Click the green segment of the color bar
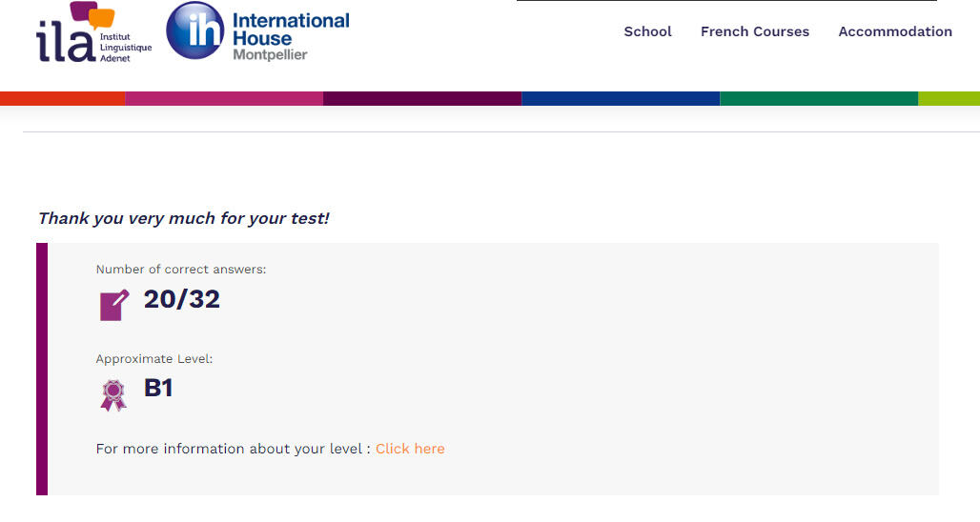Viewport: 980px width, 522px height. coord(818,98)
